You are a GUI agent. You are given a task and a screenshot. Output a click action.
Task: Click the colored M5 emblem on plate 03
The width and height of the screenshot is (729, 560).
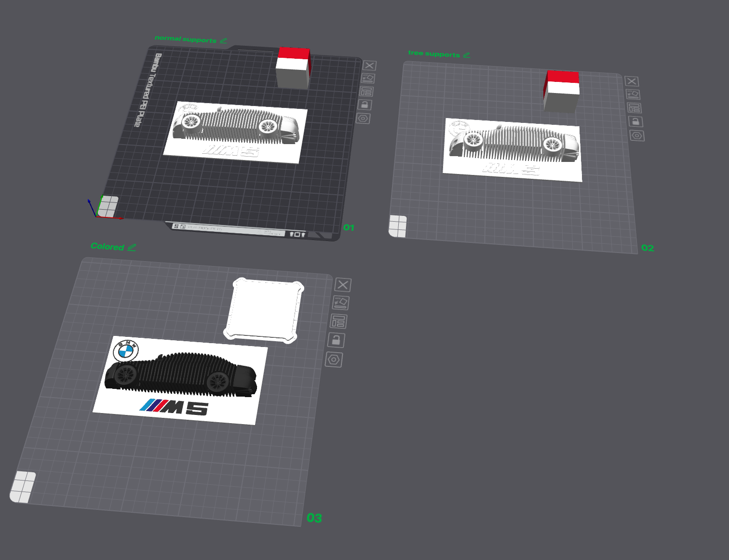click(174, 408)
